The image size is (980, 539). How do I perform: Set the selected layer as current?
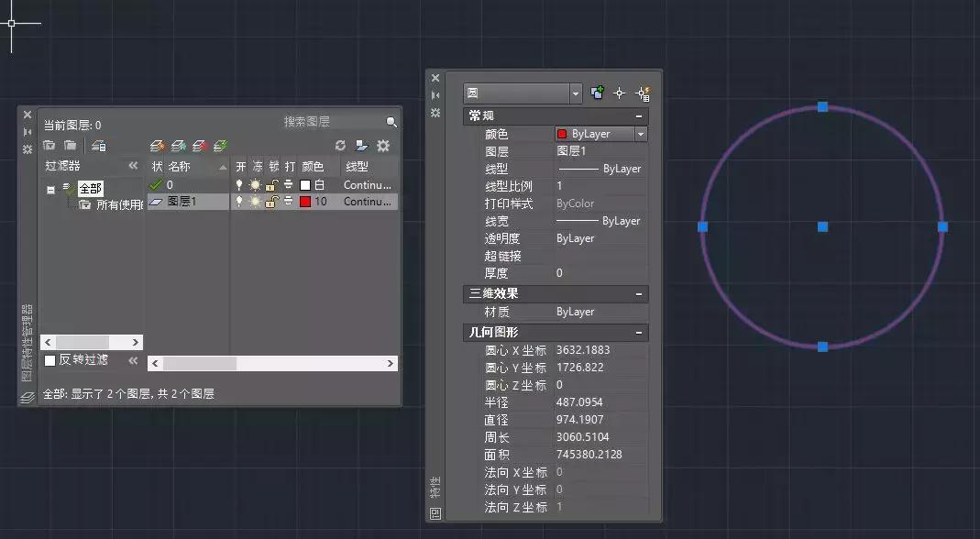point(217,145)
